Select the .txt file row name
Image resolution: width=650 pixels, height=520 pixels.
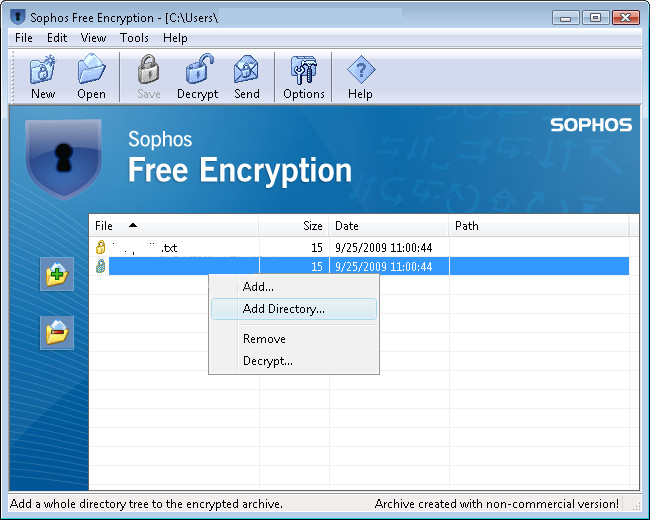(x=144, y=248)
